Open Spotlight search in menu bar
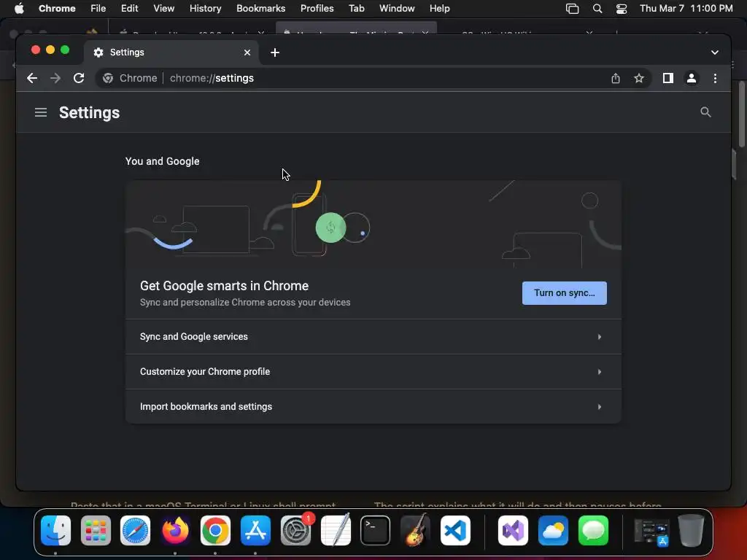The image size is (747, 560). point(597,9)
